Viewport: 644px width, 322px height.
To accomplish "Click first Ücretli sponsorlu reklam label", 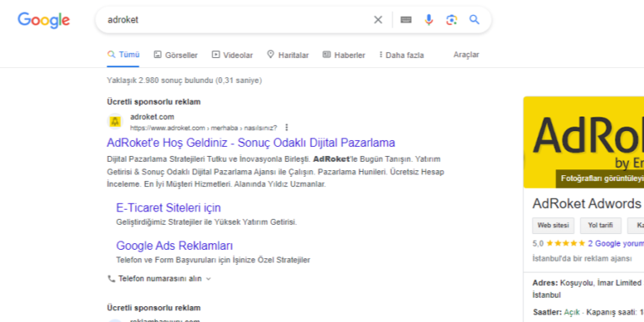I will [153, 101].
